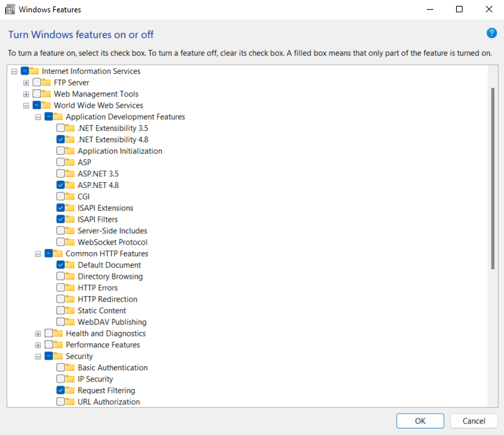Uncheck the .NET Extensibility 4.8 checkbox
Screen dimensions: 504x435
(x=60, y=139)
